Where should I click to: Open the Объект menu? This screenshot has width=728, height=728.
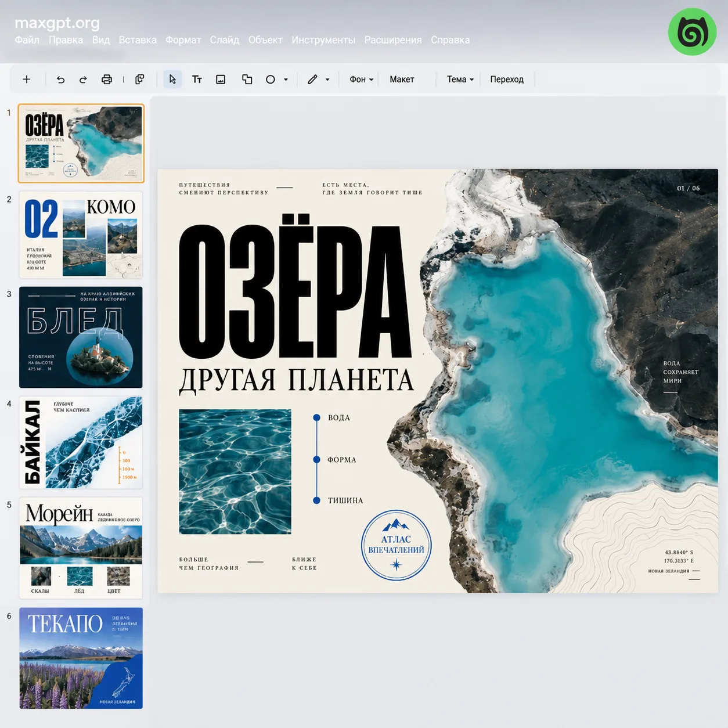coord(265,40)
